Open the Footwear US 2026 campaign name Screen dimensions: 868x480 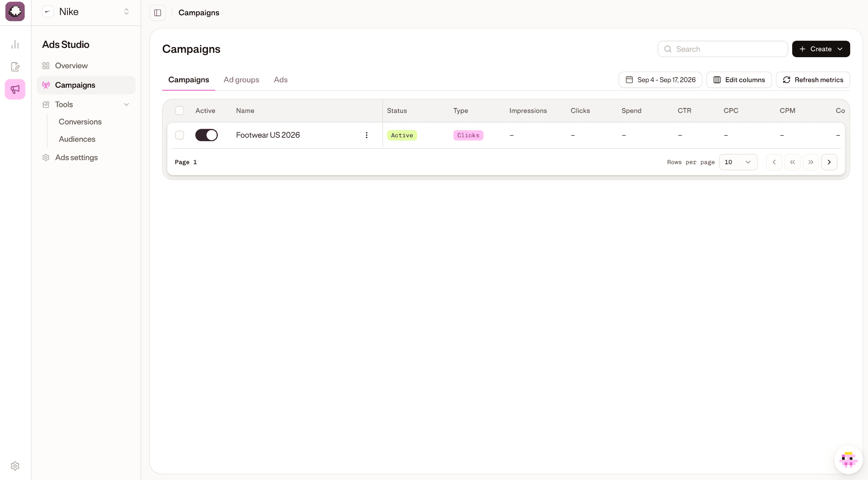268,135
